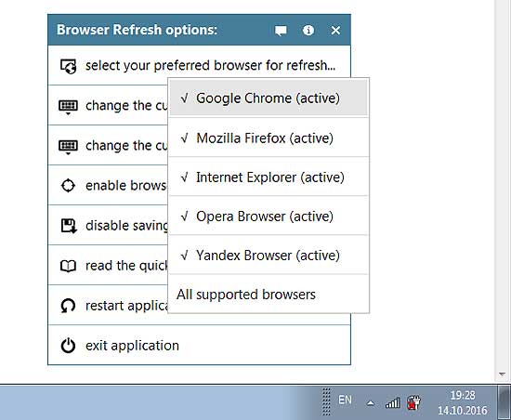Image resolution: width=511 pixels, height=420 pixels.
Task: Expand select your preferred browser for refresh
Action: (x=199, y=65)
